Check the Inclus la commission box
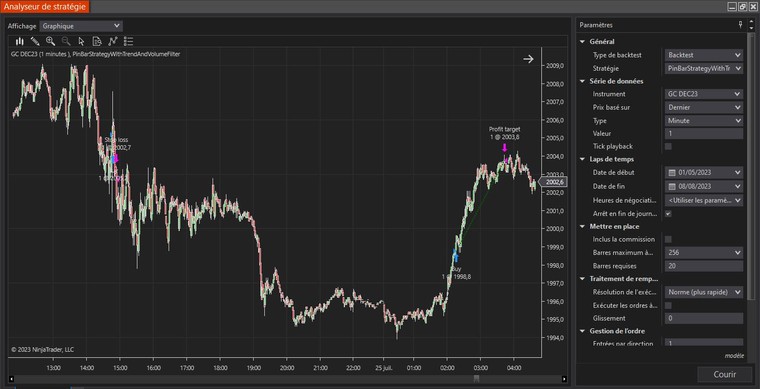760x389 pixels. (668, 239)
